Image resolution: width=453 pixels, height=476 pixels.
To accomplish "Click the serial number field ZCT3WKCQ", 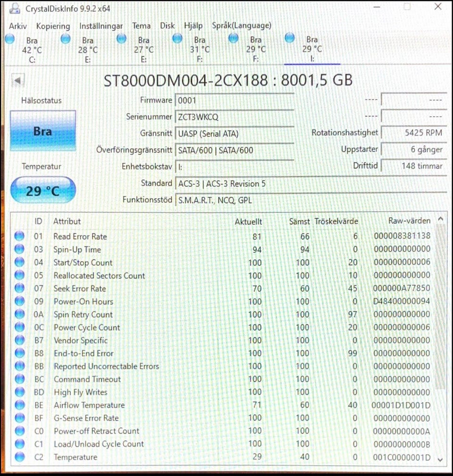I will click(x=234, y=117).
